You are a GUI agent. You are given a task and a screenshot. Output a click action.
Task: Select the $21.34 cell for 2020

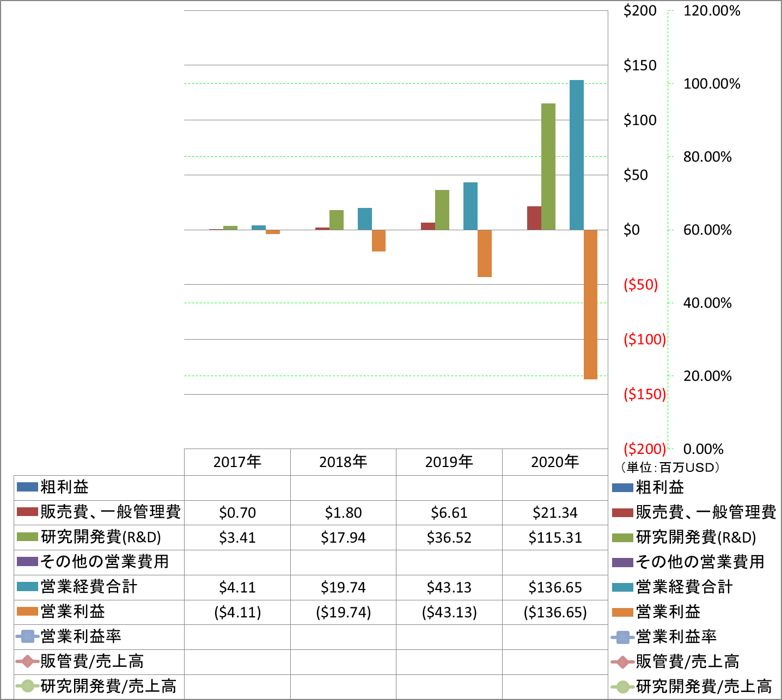coord(555,513)
